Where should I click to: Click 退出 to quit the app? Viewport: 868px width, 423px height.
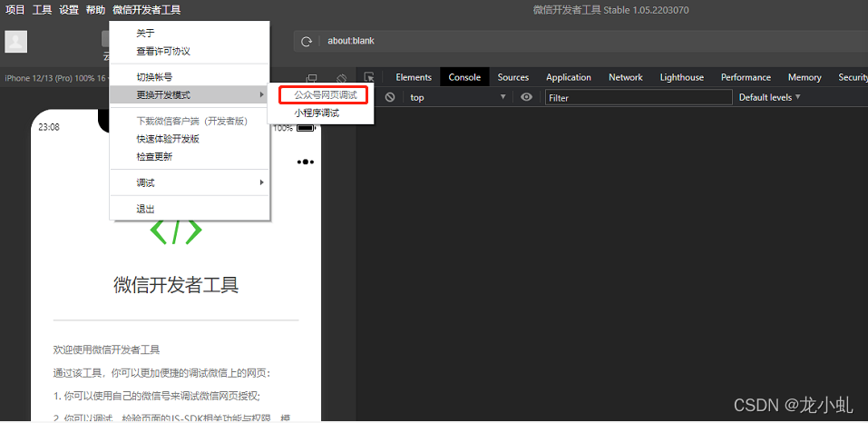[145, 209]
